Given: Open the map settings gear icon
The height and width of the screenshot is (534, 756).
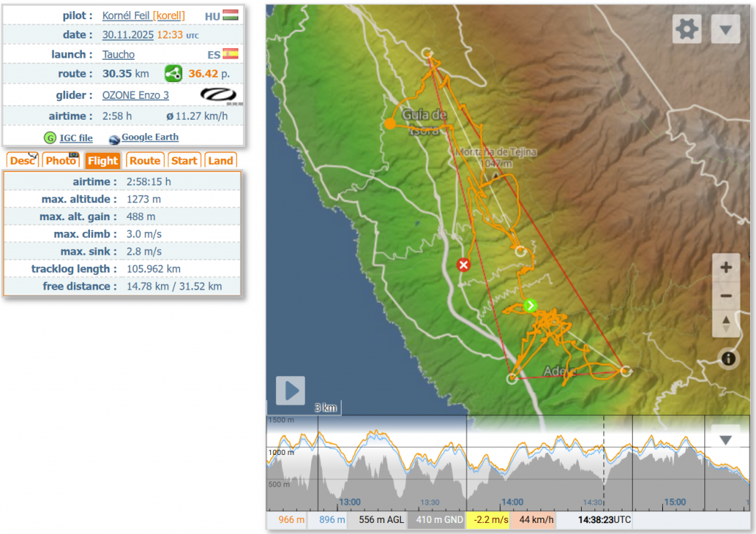Looking at the screenshot, I should click(x=687, y=30).
